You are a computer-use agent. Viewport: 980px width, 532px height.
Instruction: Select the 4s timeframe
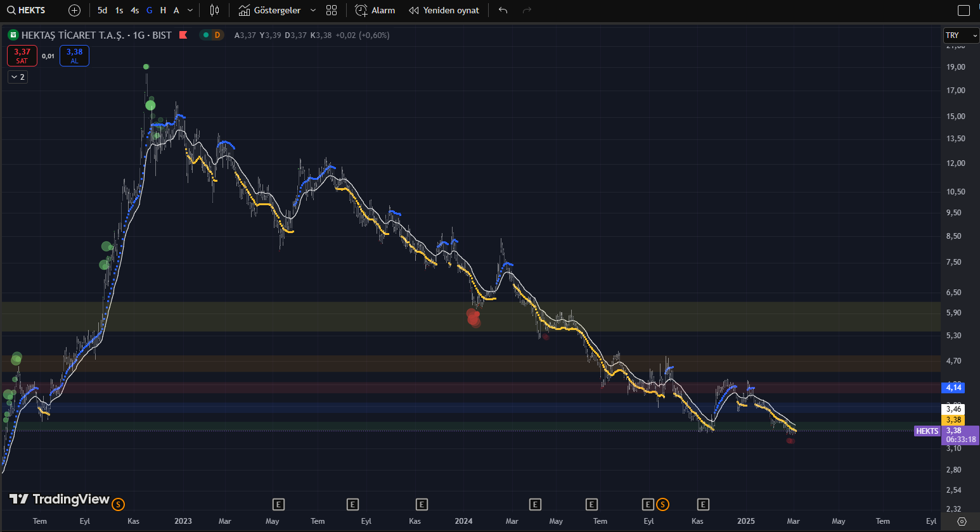click(x=134, y=10)
